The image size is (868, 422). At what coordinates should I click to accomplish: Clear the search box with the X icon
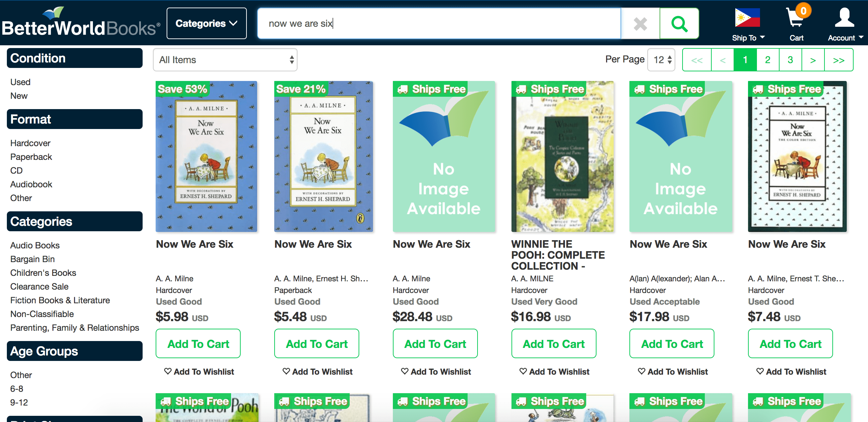point(640,24)
